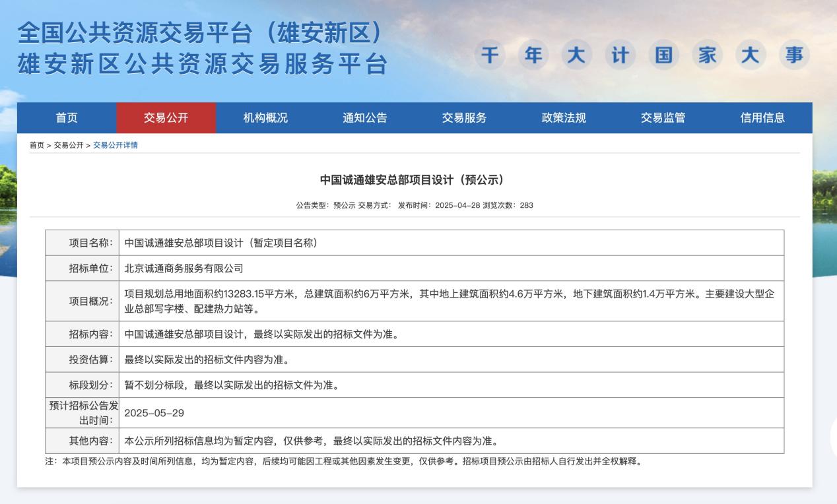Viewport: 837px width, 504px height.
Task: Click the 交易公开 breadcrumb link
Action: click(x=69, y=145)
